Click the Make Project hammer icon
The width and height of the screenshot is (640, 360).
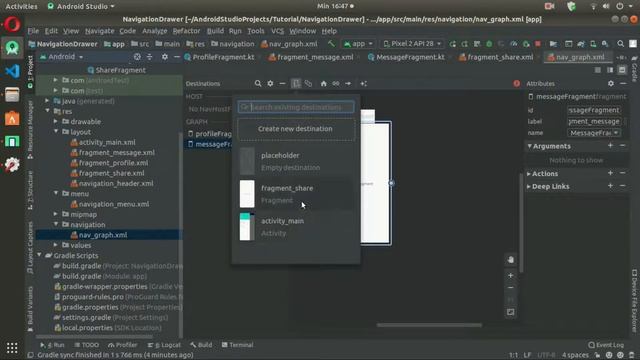tap(331, 43)
